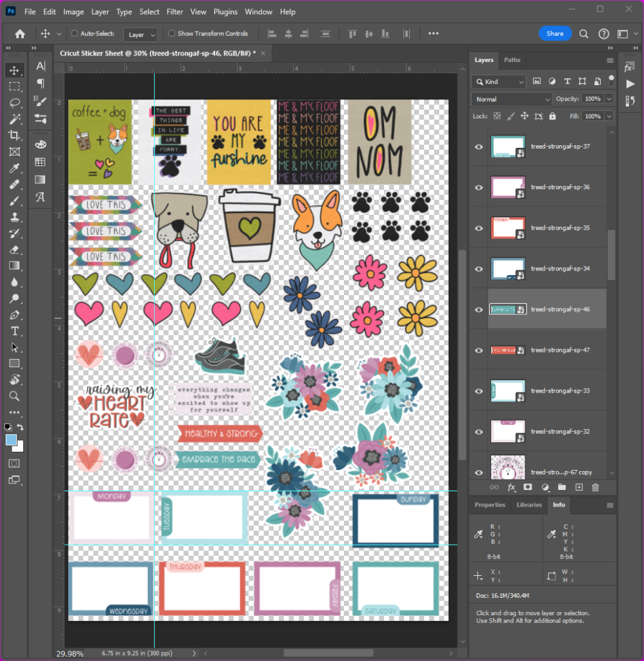Delete layer using the trash icon
This screenshot has height=661, width=644.
click(x=595, y=487)
